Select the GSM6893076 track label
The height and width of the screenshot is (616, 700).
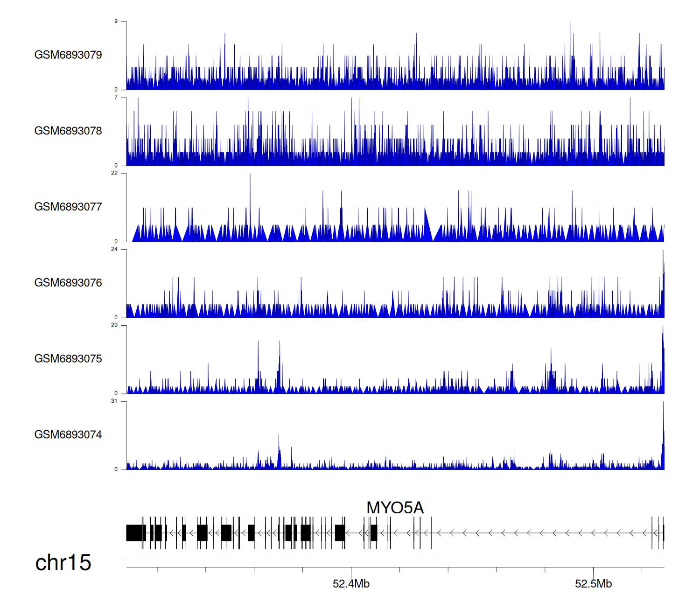(68, 283)
